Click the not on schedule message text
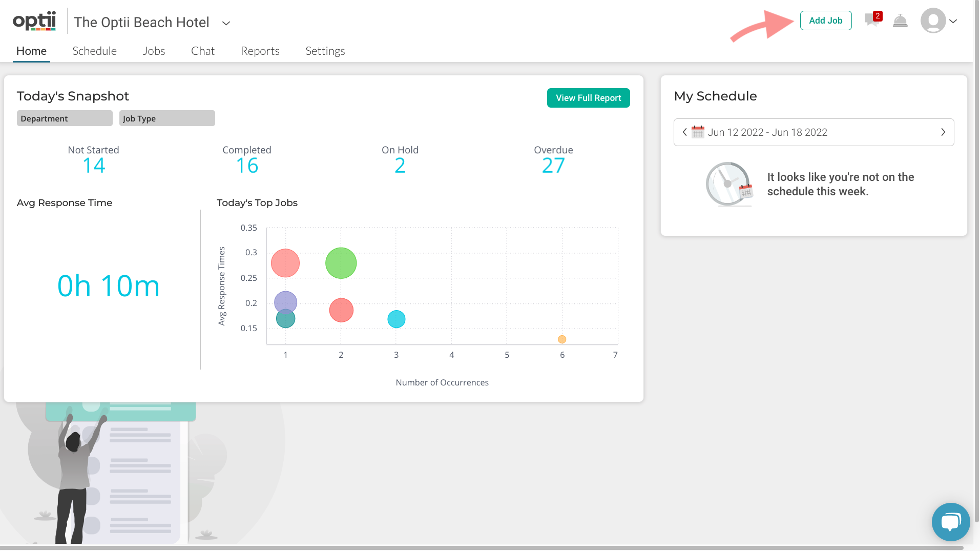Screen dimensions: 980x551 click(840, 184)
